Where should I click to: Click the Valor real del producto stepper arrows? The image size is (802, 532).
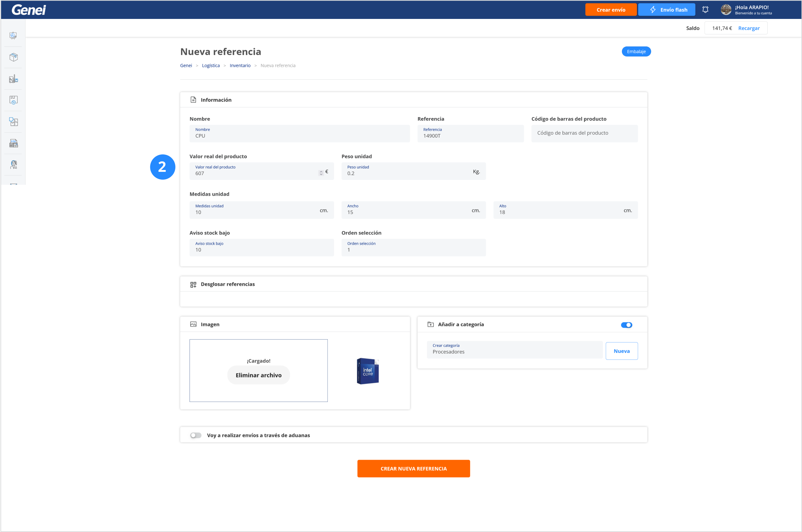pos(321,173)
